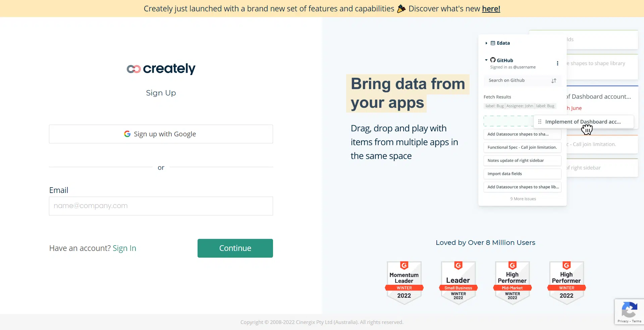Click the drag handle on Implement of Dashboard item
644x330 pixels.
pyautogui.click(x=540, y=122)
